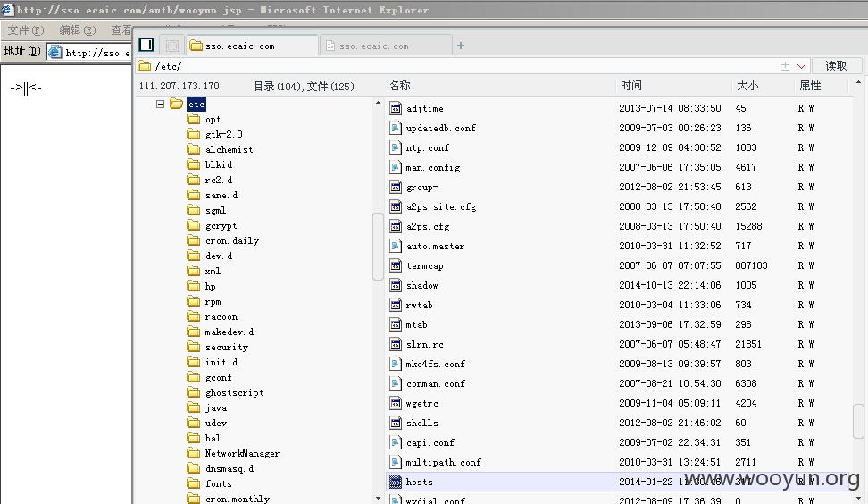Open the fonts folder icon
Viewport: 868px width, 504px height.
[193, 483]
